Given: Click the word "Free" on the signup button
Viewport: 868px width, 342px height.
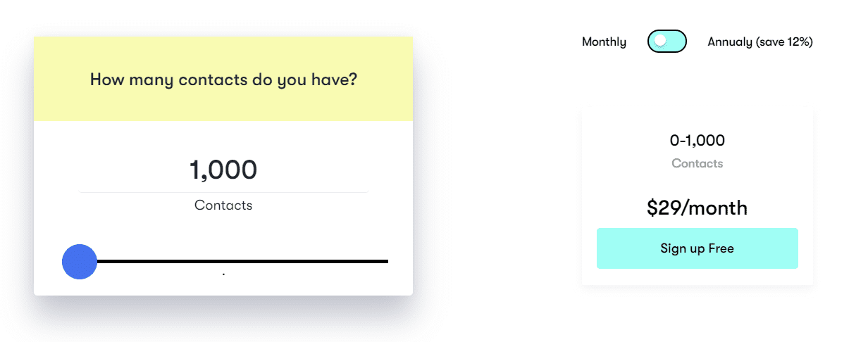Looking at the screenshot, I should pos(720,248).
